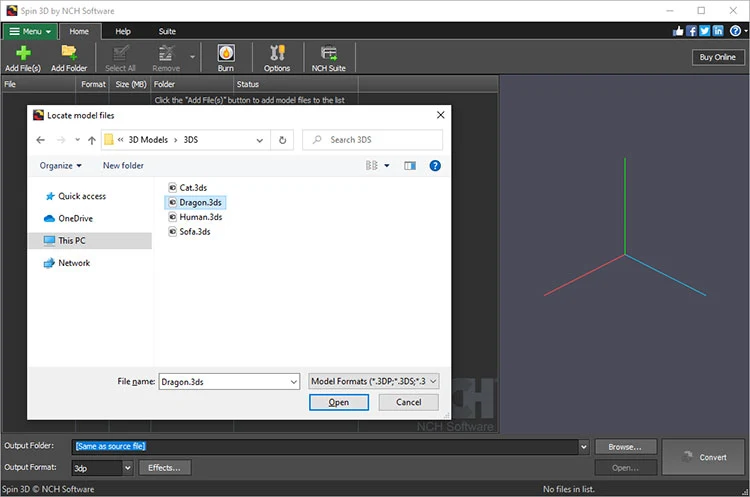Screen dimensions: 750x497
Task: Click the Select All toolbar icon
Action: point(120,57)
